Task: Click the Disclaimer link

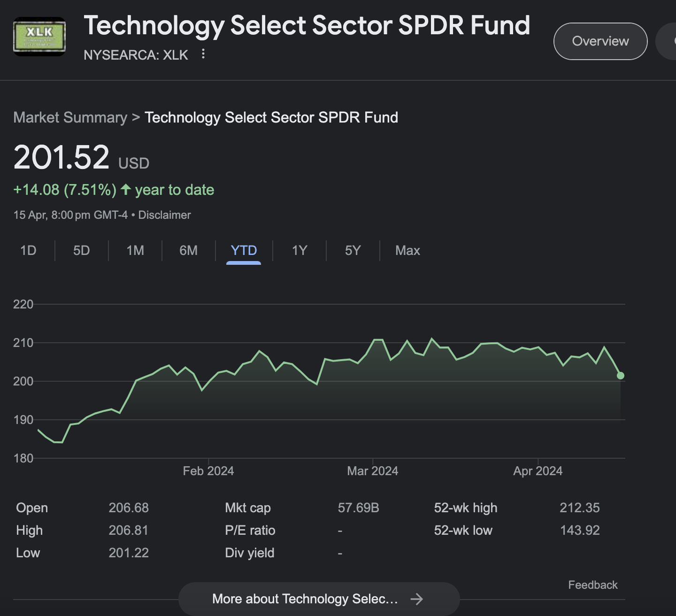Action: tap(164, 215)
